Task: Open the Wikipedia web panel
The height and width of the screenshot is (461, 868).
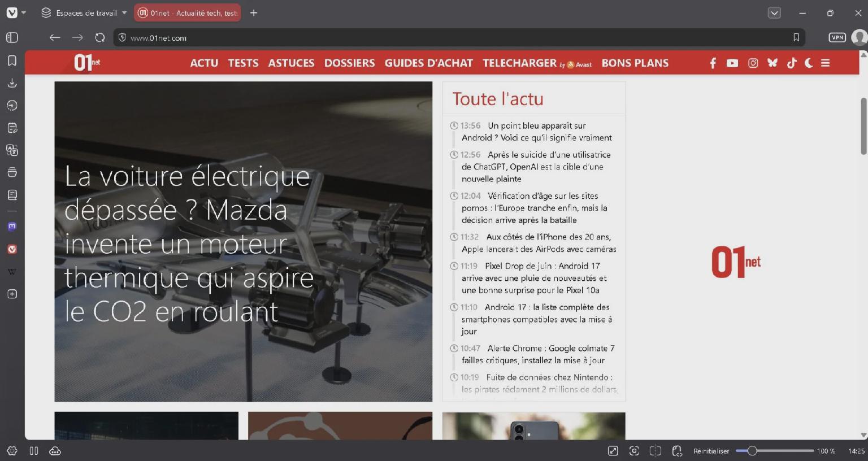Action: click(12, 272)
